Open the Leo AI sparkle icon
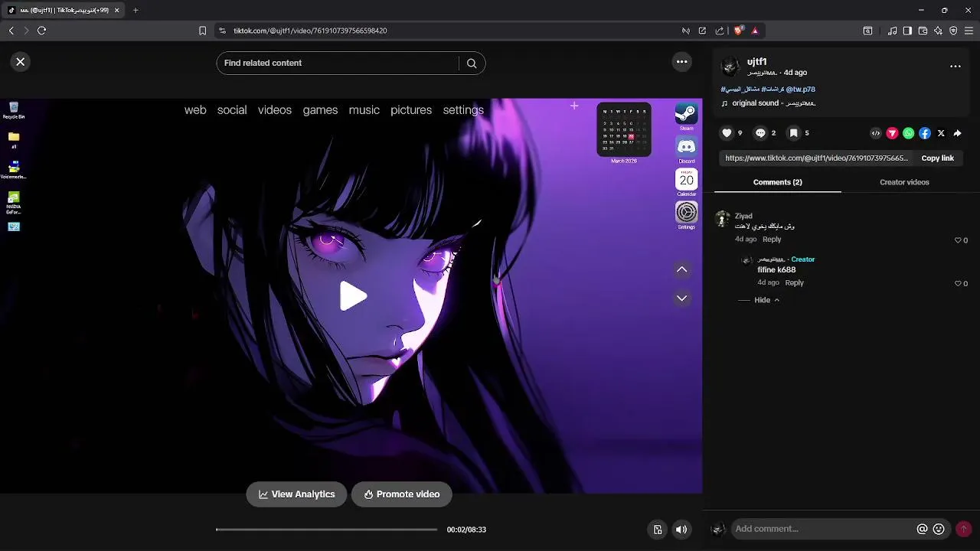The image size is (980, 551). pos(938,31)
